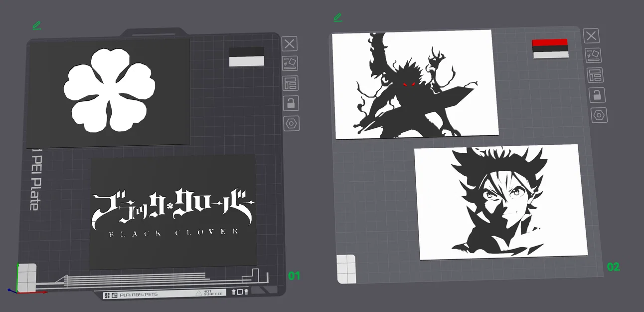This screenshot has width=644, height=312.
Task: Remove plate 01 with its X icon
Action: click(290, 44)
